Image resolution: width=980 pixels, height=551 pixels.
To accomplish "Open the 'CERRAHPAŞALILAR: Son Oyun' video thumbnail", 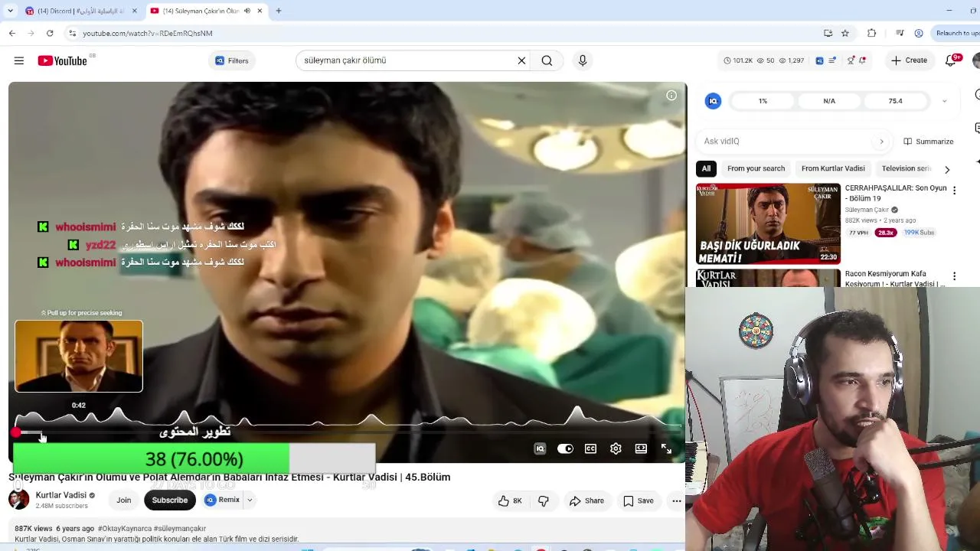I will [x=768, y=223].
